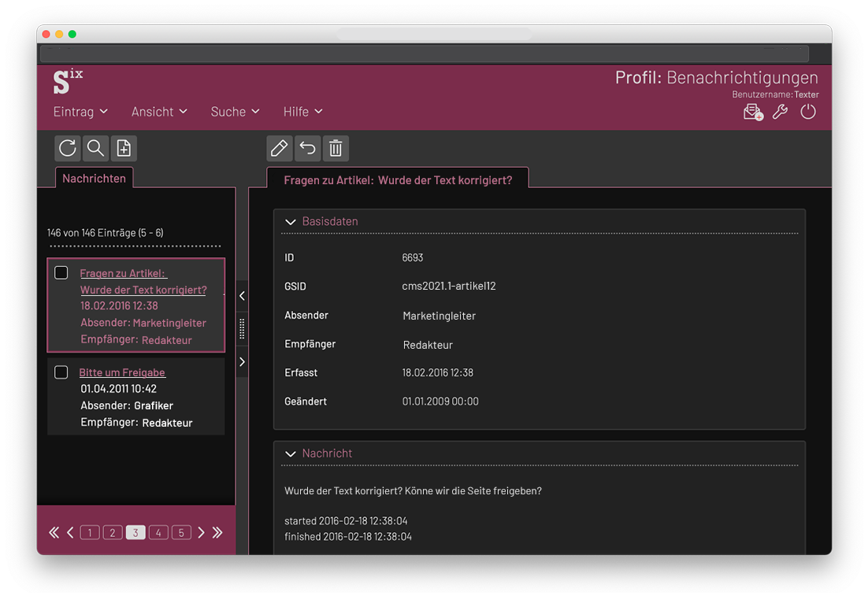Open the Eintrag menu

click(x=80, y=112)
